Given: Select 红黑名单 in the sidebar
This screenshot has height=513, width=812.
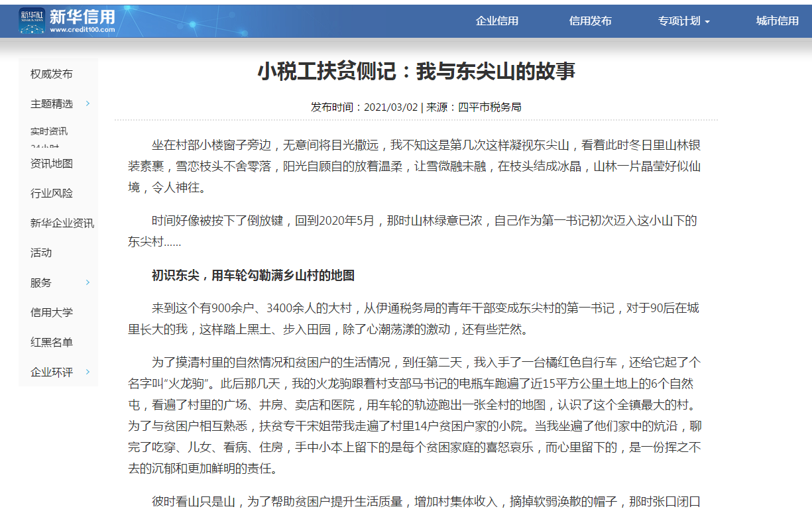Looking at the screenshot, I should coord(52,343).
